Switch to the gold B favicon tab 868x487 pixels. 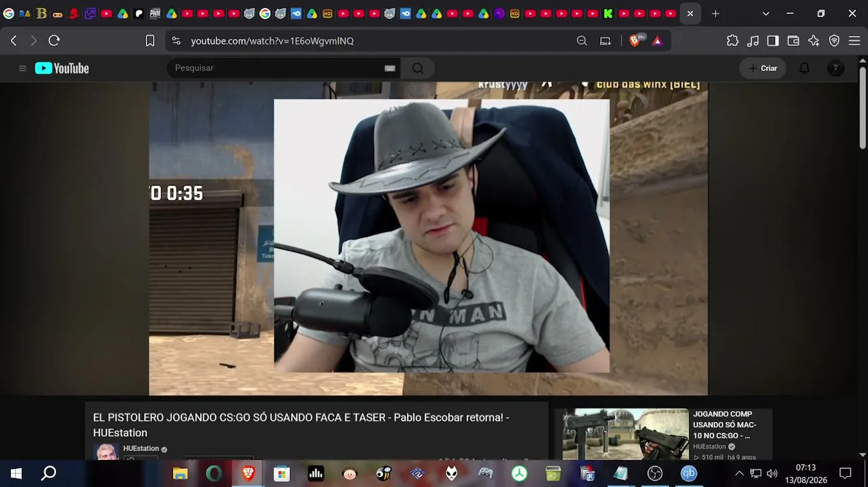[x=41, y=14]
